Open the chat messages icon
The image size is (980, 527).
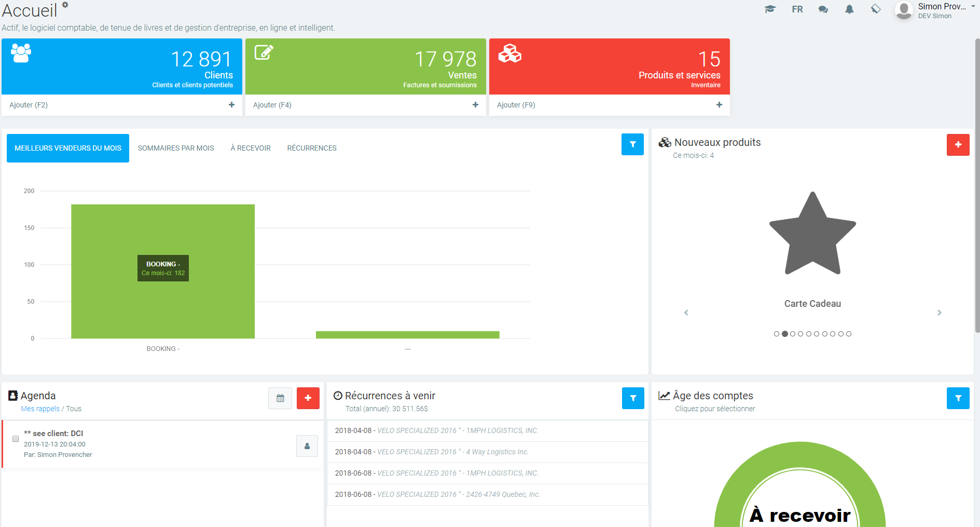pyautogui.click(x=823, y=9)
